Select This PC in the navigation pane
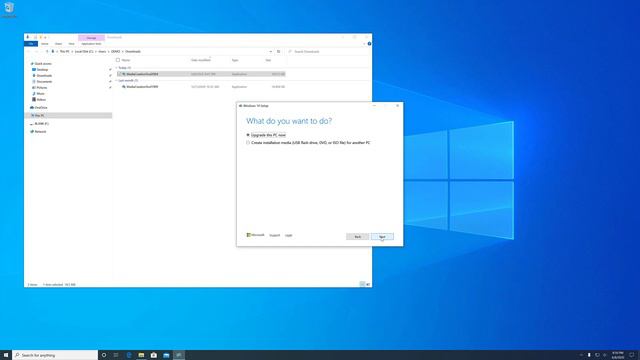The height and width of the screenshot is (360, 640). pyautogui.click(x=68, y=116)
